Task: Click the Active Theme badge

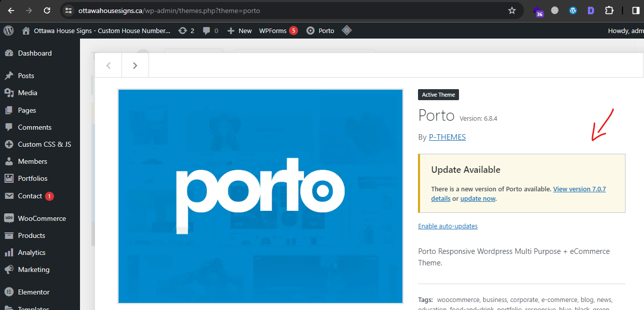Action: coord(438,95)
